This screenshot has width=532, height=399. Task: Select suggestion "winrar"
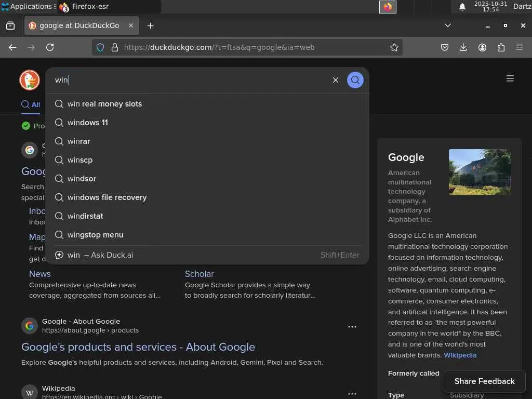[207, 141]
